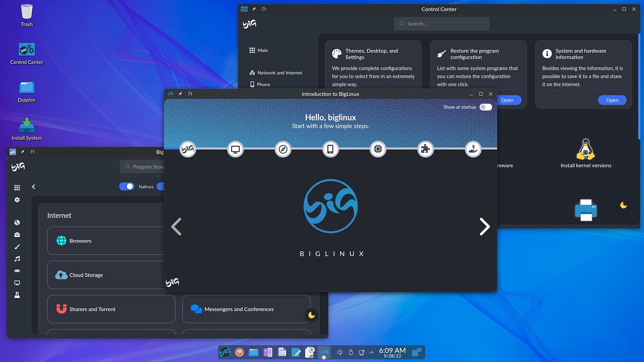
Task: Toggle the Natives filter in Big Store
Action: [x=127, y=186]
